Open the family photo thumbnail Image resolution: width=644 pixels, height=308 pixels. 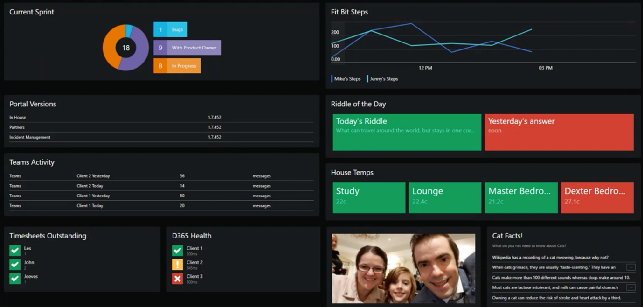click(x=403, y=269)
